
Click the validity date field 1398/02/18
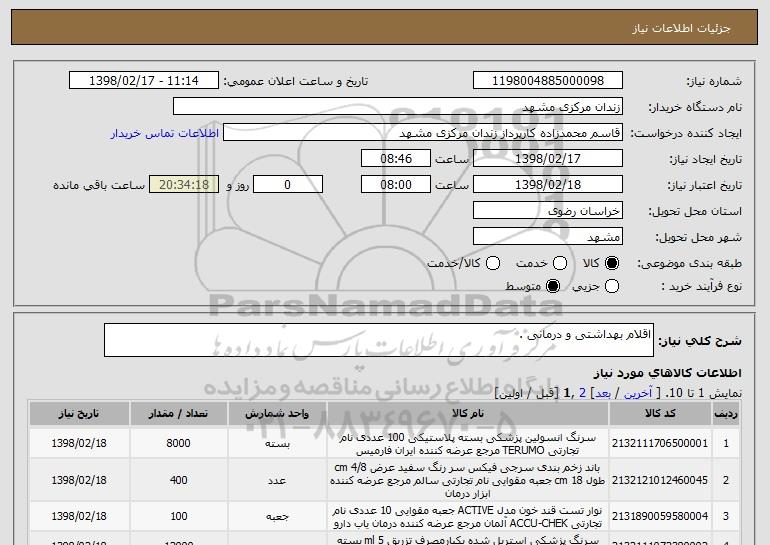tap(548, 185)
